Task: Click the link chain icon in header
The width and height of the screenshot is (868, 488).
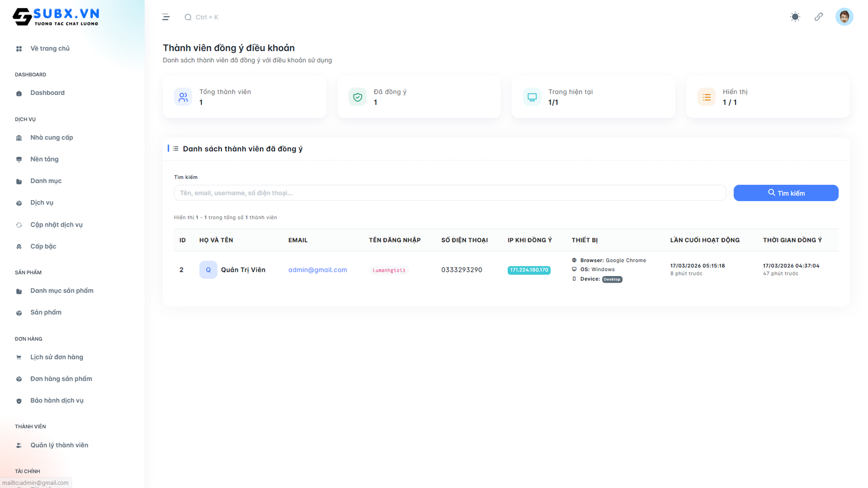Action: (819, 17)
